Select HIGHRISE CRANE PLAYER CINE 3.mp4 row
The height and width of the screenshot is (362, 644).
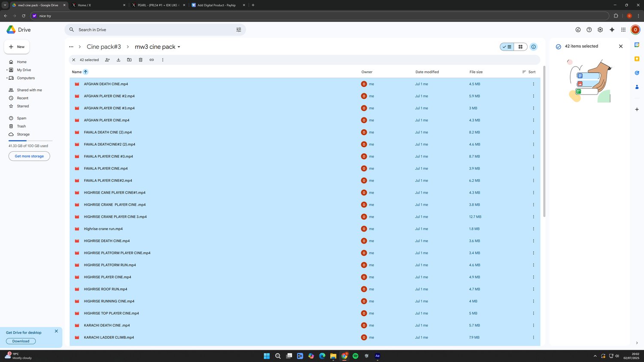305,217
